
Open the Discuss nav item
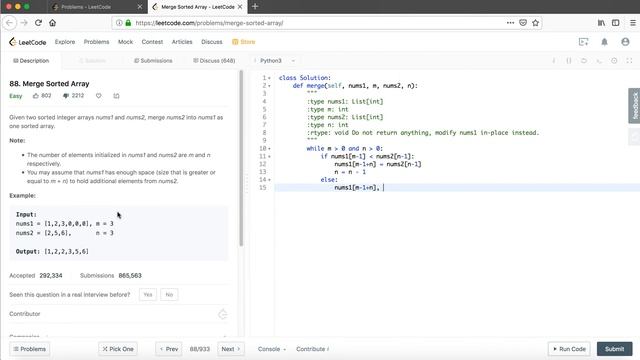(x=212, y=42)
